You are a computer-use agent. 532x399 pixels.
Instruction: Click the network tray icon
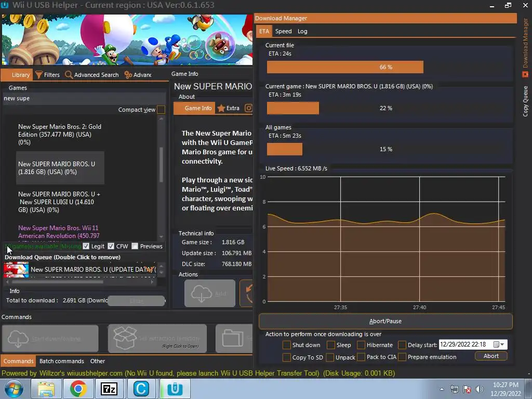pyautogui.click(x=454, y=389)
